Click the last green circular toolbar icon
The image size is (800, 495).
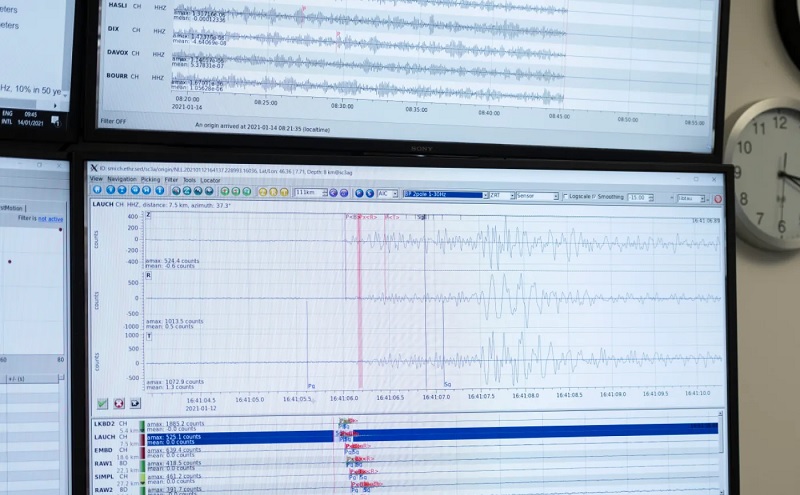[247, 192]
